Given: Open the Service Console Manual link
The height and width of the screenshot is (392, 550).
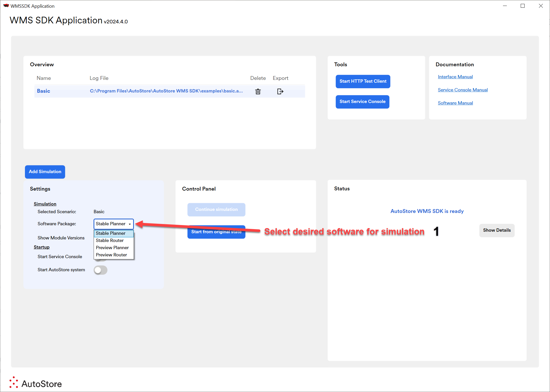Looking at the screenshot, I should [x=463, y=90].
